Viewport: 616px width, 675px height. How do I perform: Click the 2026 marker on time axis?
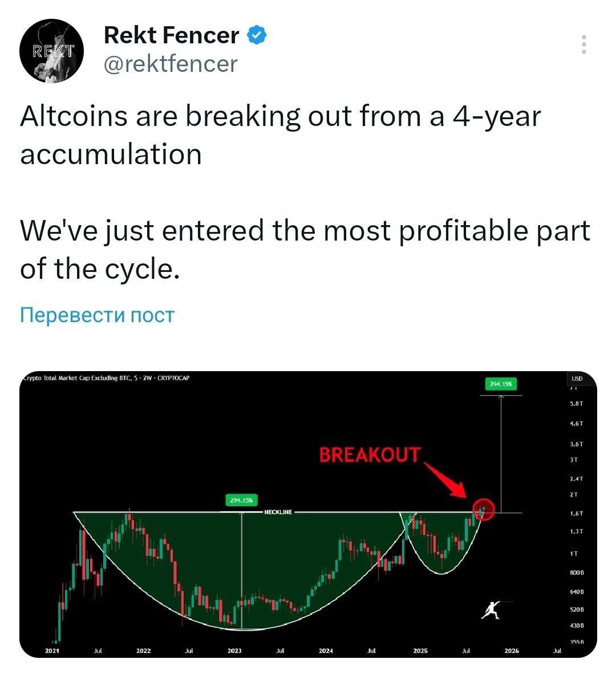tap(511, 650)
